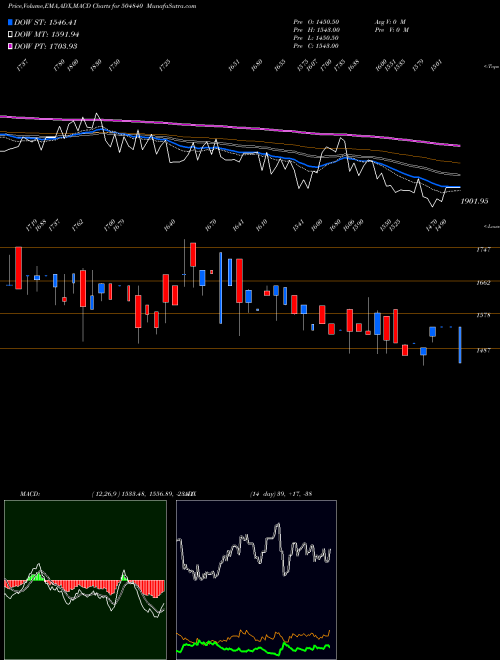
Task: Click the 1747 price level label
Action: [x=483, y=250]
